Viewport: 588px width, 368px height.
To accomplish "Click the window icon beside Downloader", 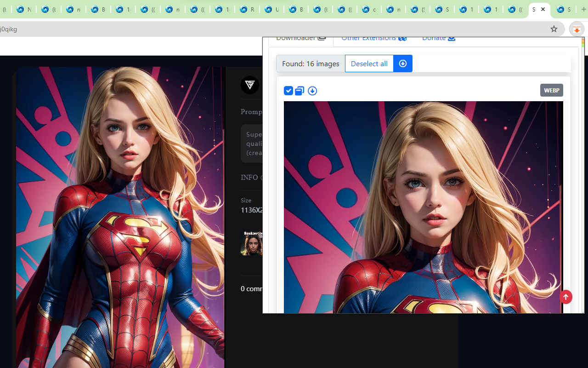I will pyautogui.click(x=322, y=38).
